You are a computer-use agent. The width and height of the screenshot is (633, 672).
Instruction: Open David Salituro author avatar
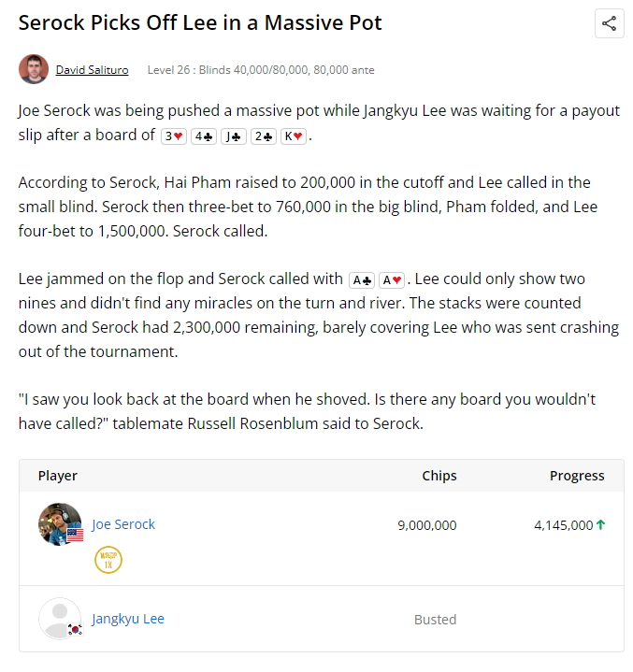point(34,69)
